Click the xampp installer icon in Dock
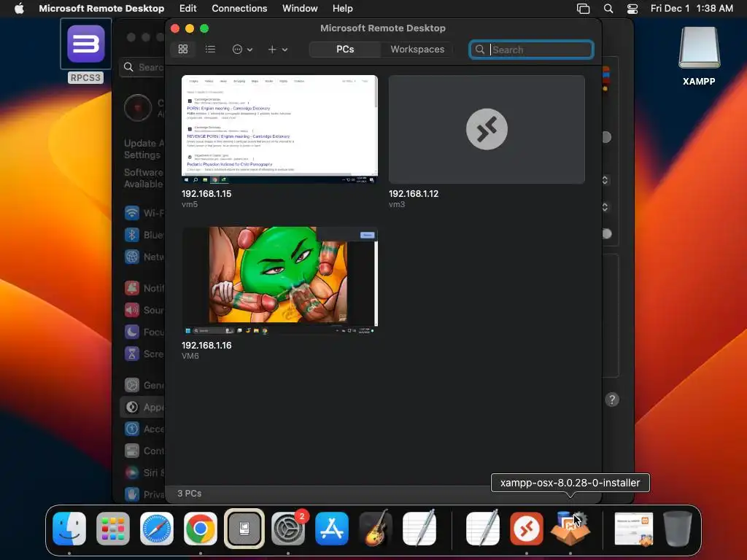 (570, 528)
